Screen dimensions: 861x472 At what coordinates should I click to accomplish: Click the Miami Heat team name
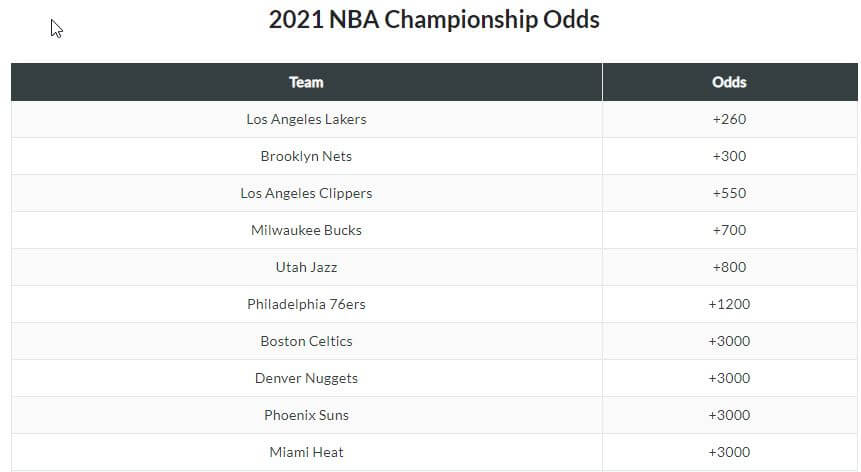click(x=306, y=452)
